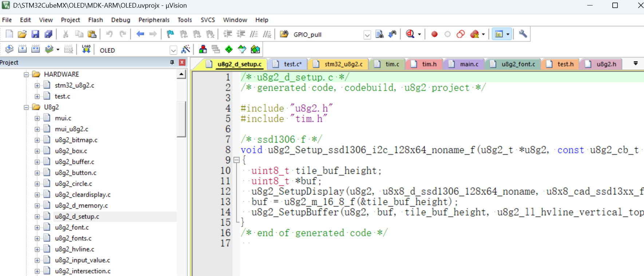Screen dimensions: 644x276
Task: Click line number 13 in the editor gutter
Action: click(x=226, y=202)
